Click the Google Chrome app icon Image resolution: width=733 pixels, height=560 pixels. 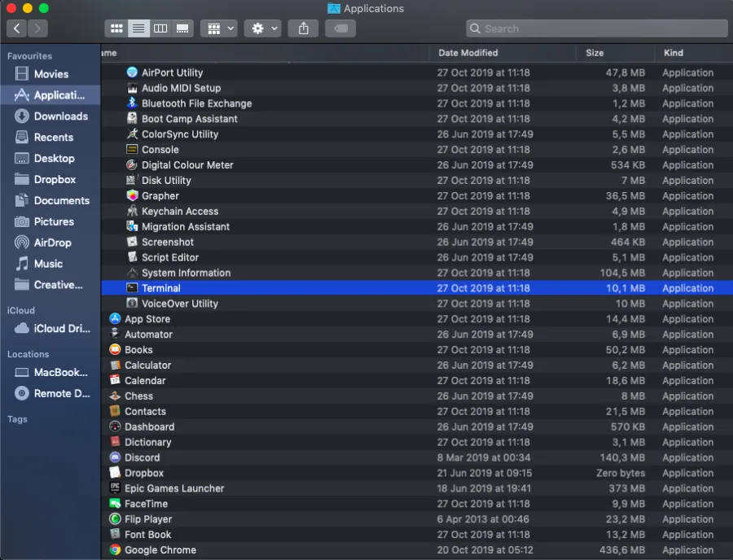(x=115, y=549)
